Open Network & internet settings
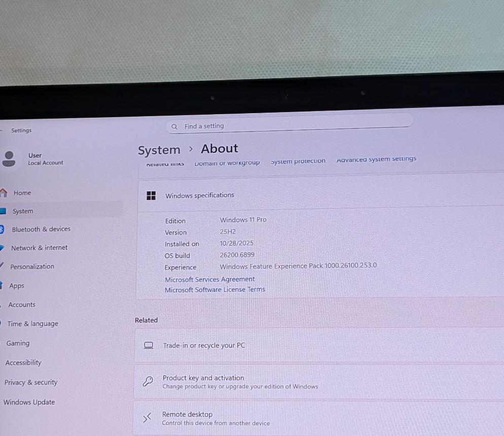 click(39, 248)
